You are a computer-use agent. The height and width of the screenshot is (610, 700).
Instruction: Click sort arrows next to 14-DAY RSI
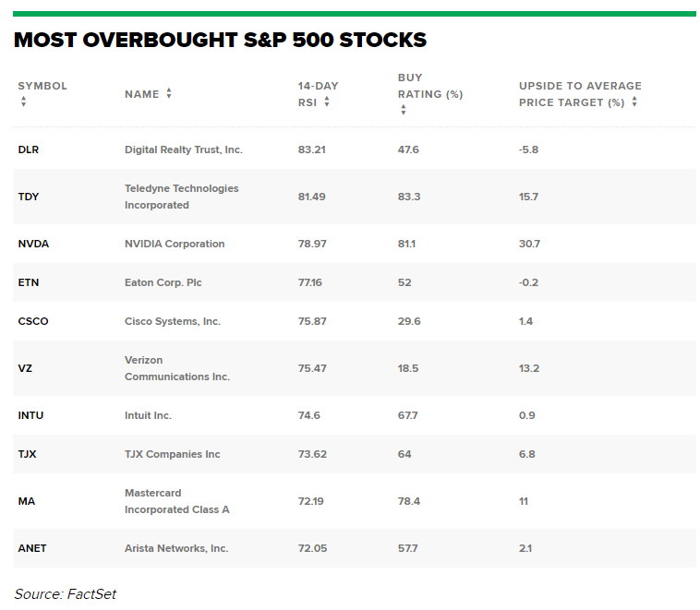(x=327, y=102)
